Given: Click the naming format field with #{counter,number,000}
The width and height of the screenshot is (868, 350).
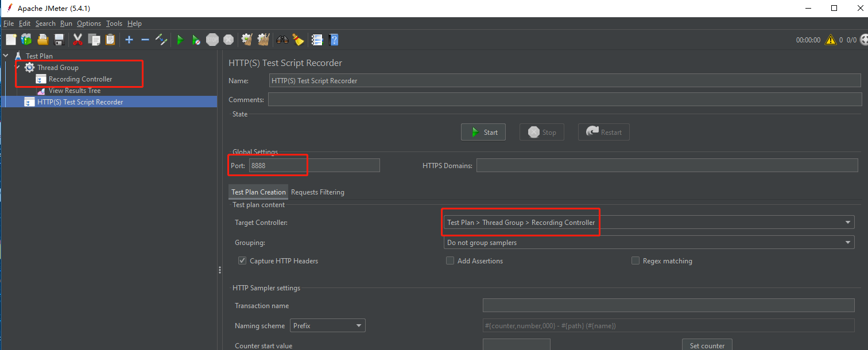Looking at the screenshot, I should (x=669, y=325).
